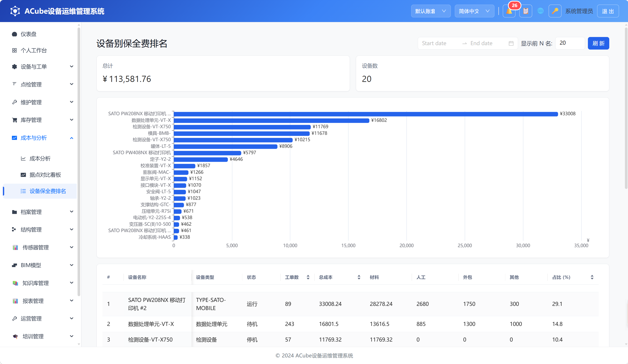Open 成本分析 submenu item
Viewport: 628px width, 364px height.
[x=40, y=158]
